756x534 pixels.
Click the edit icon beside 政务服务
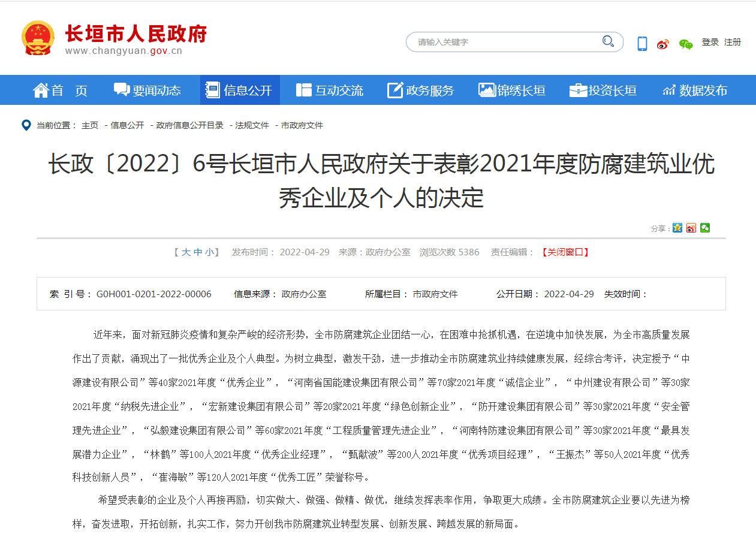pyautogui.click(x=395, y=90)
